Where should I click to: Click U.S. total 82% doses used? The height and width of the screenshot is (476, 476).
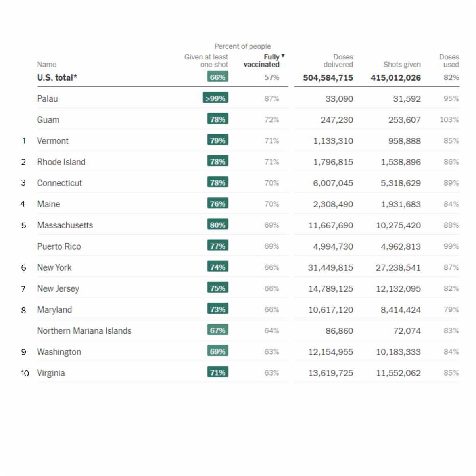[451, 77]
